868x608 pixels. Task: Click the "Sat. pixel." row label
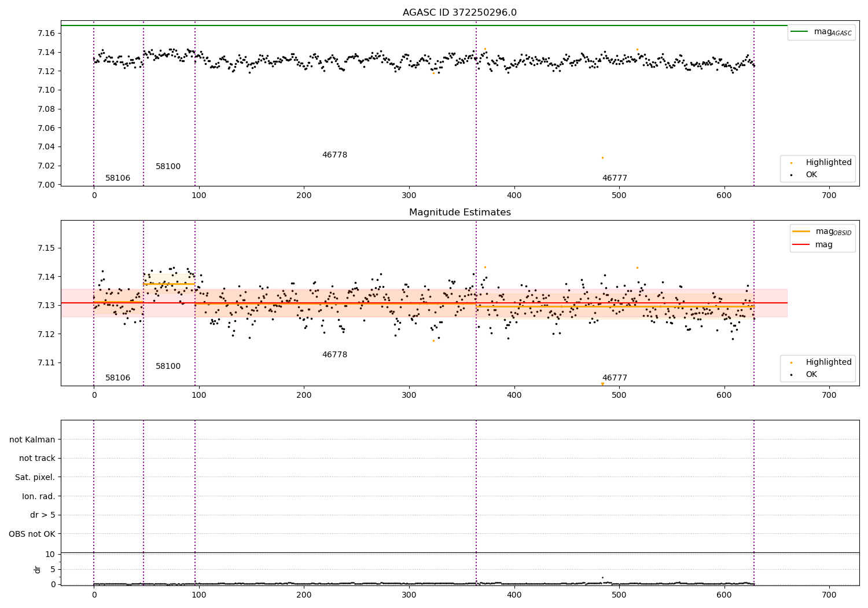coord(35,478)
